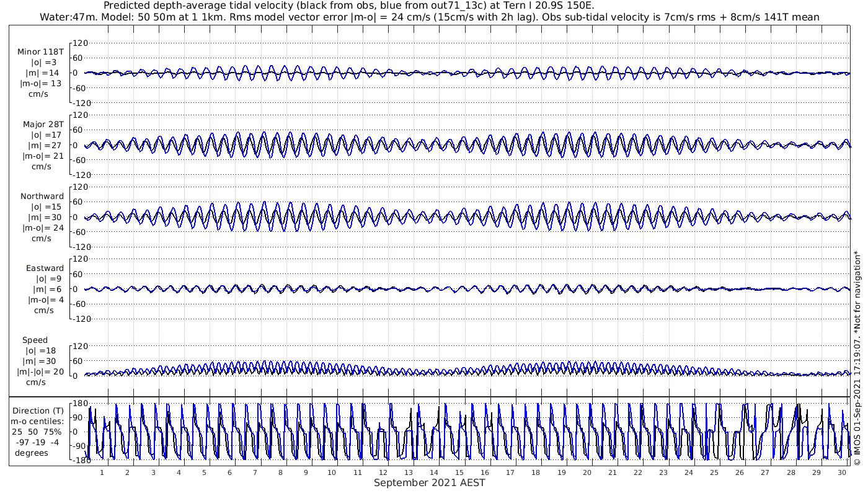
Task: Click the day '30' label on the date axis
Action: tap(842, 472)
